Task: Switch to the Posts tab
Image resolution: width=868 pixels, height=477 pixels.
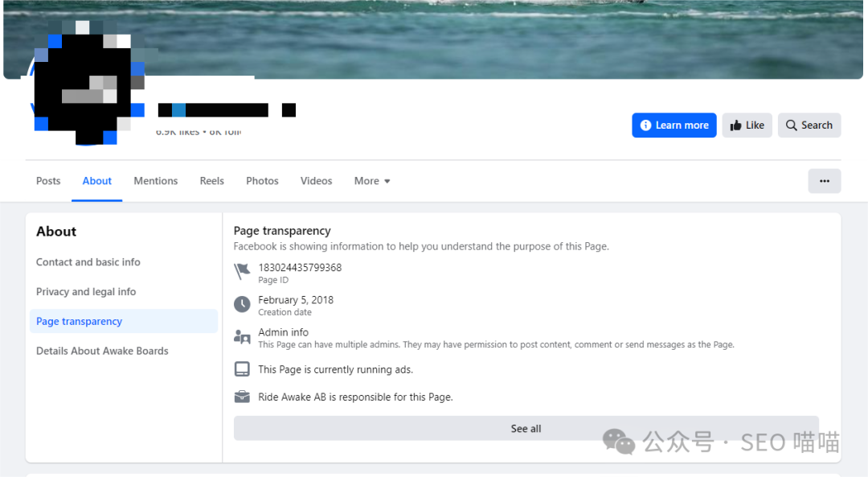Action: click(x=48, y=181)
